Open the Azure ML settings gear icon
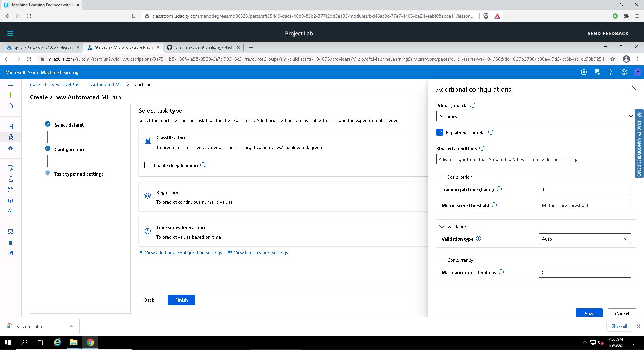The width and height of the screenshot is (644, 350). click(x=584, y=72)
